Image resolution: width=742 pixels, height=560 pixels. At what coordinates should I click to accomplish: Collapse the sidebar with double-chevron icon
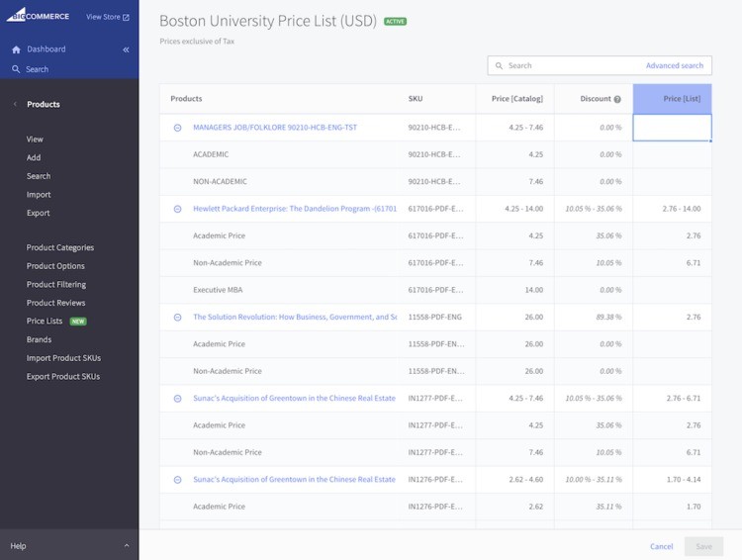click(x=126, y=49)
